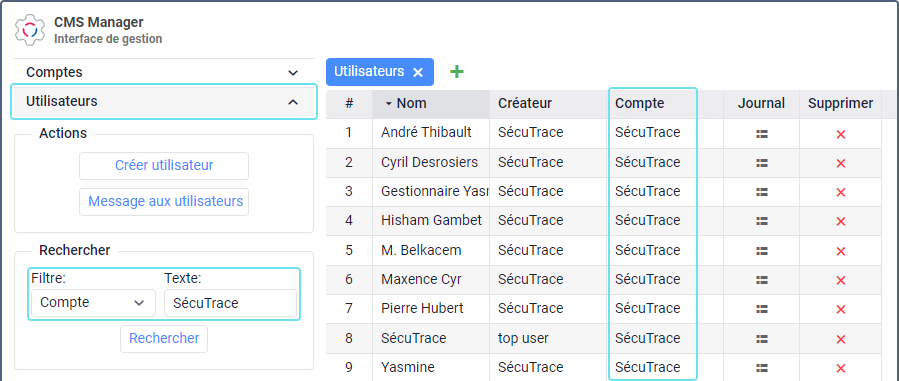Select the Utilisateurs tab
This screenshot has height=381, width=899.
[x=369, y=72]
